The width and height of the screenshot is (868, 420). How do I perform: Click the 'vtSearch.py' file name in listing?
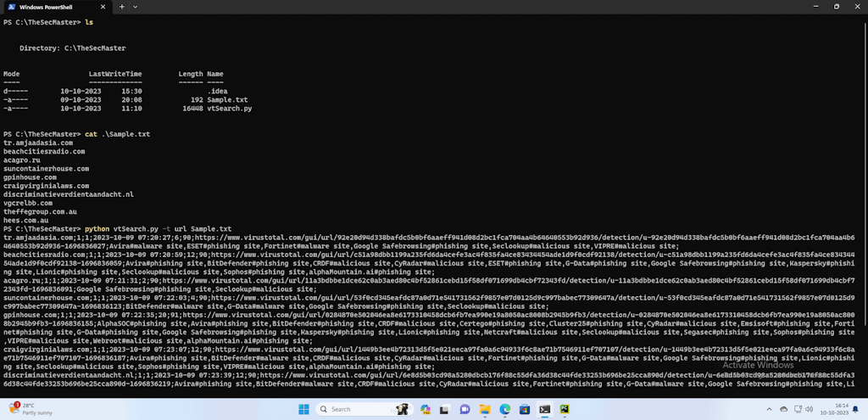pos(229,109)
